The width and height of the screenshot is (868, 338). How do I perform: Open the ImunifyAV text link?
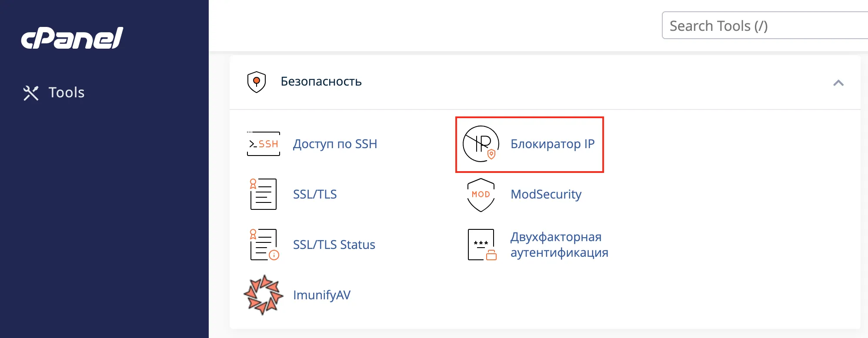321,295
